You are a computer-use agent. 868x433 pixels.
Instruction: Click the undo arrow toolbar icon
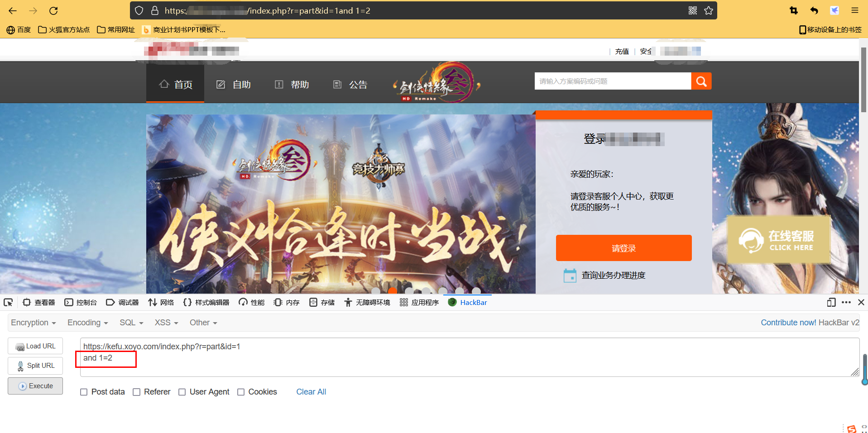point(814,10)
